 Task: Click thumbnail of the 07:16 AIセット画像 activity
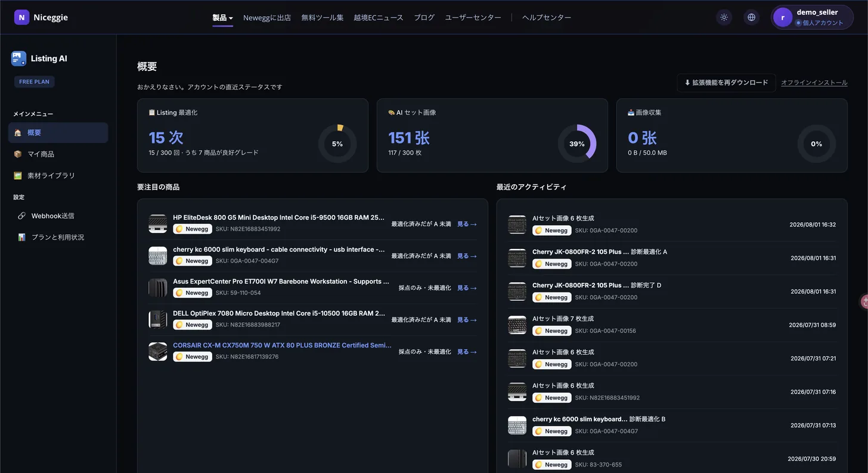point(517,391)
